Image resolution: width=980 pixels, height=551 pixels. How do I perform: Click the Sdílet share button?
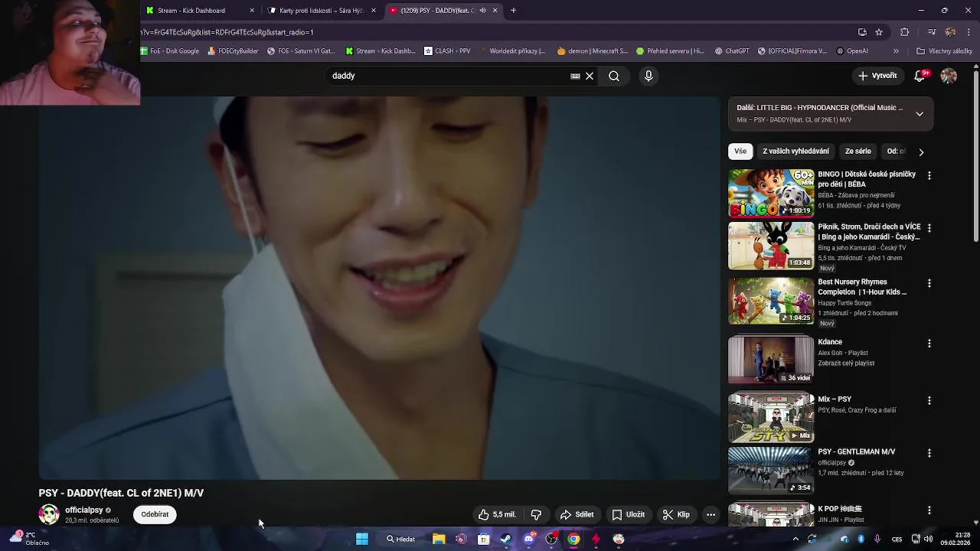577,514
